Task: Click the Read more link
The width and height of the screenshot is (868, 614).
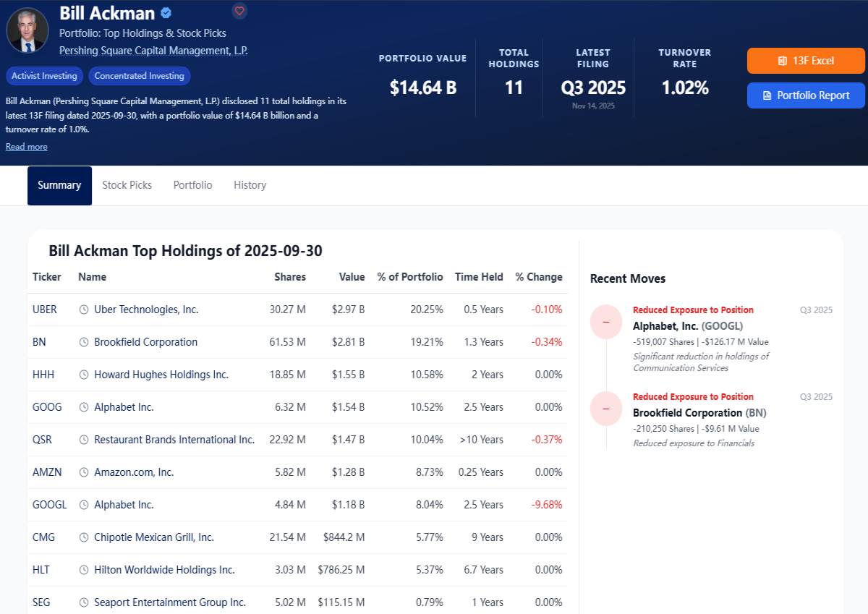Action: (x=27, y=147)
